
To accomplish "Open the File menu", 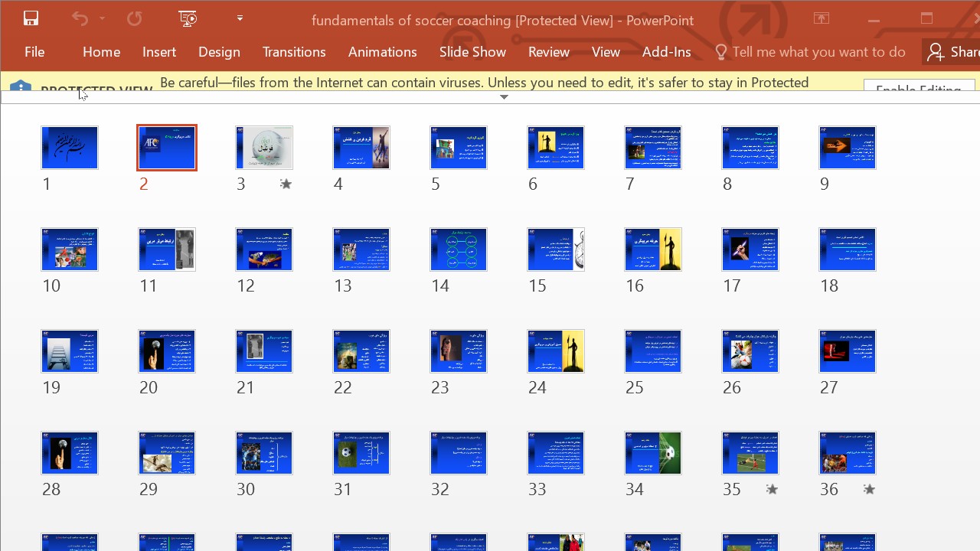I will pos(34,52).
